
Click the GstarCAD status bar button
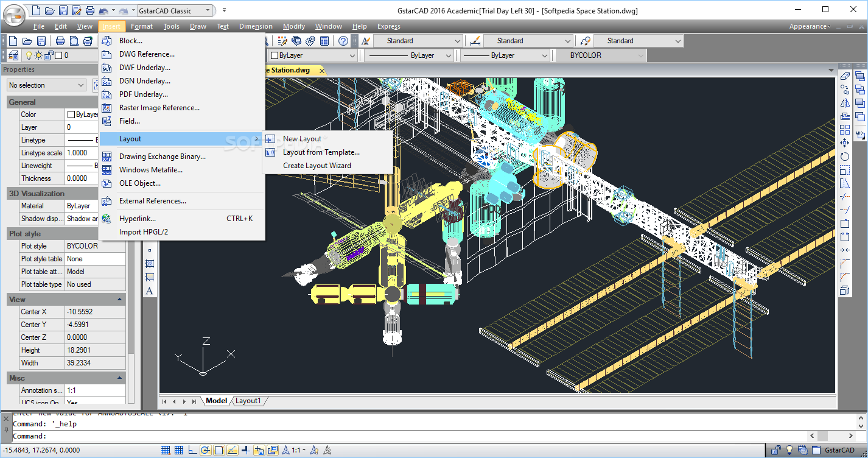(839, 451)
